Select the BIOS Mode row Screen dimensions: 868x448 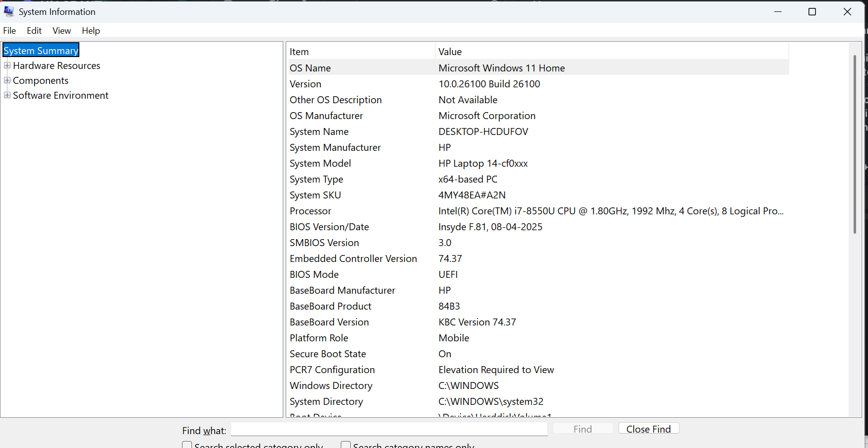538,274
